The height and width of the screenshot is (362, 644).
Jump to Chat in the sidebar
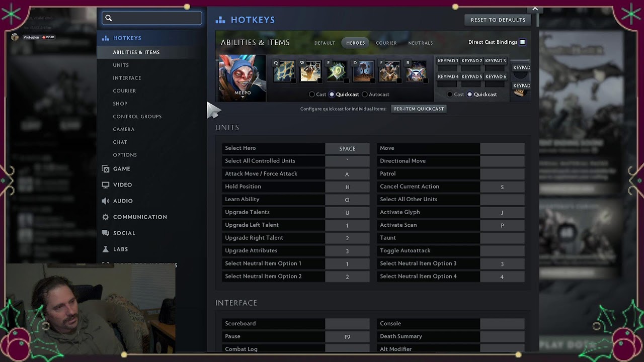click(120, 142)
